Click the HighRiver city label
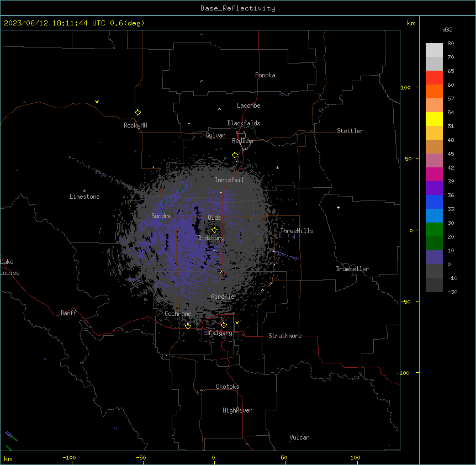 click(x=237, y=410)
